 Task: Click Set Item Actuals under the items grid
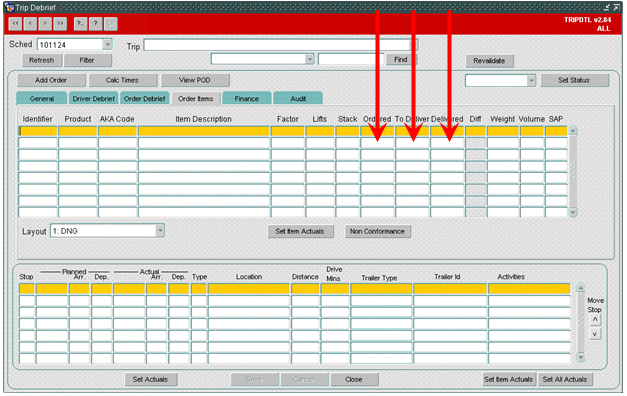300,231
